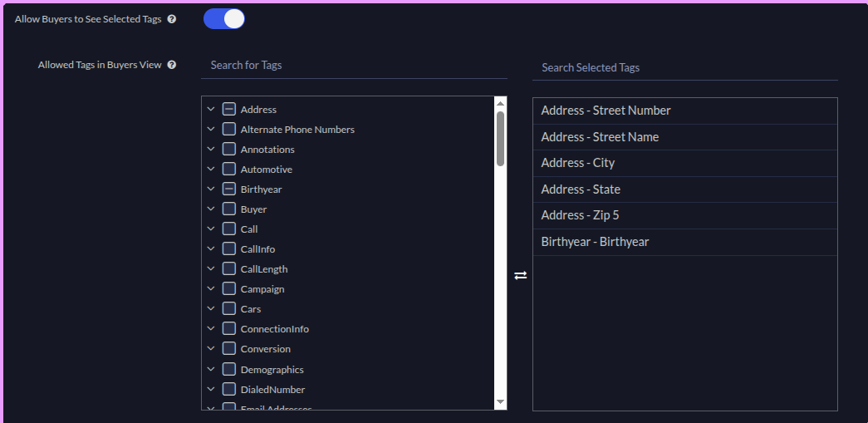Viewport: 868px width, 423px height.
Task: Click the Birthyear tree label
Action: pos(262,189)
